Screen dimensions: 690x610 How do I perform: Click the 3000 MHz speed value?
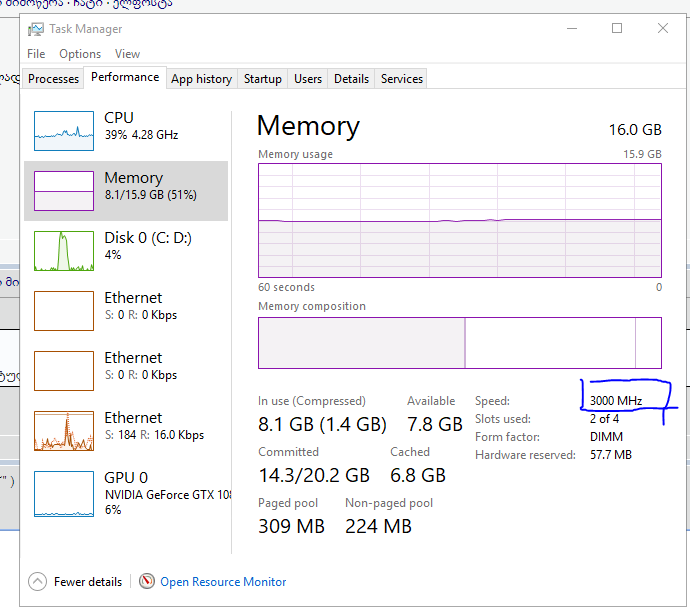[x=616, y=401]
